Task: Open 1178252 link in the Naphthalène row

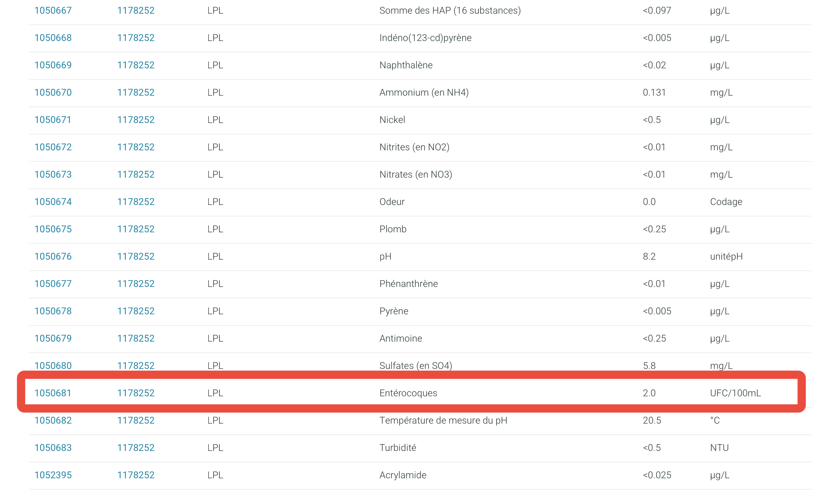Action: point(135,65)
